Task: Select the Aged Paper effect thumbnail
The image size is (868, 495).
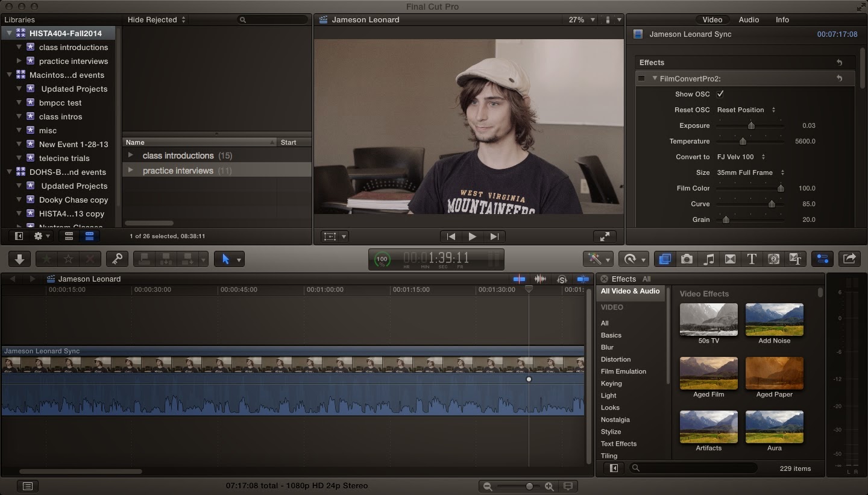Action: 775,373
